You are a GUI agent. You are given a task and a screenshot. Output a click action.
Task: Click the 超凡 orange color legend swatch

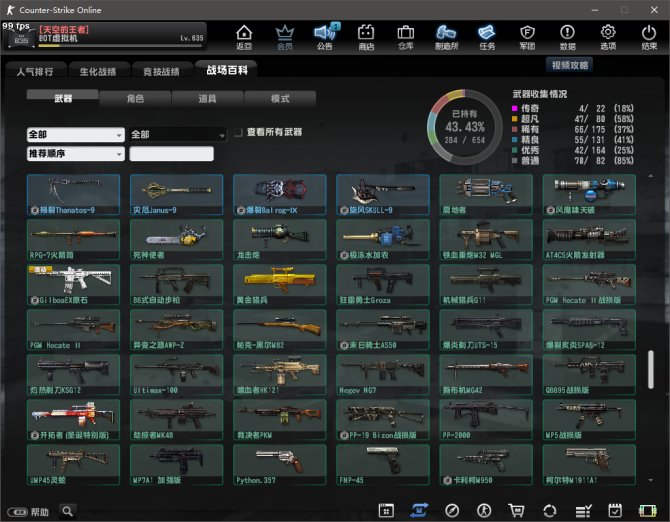pyautogui.click(x=514, y=119)
